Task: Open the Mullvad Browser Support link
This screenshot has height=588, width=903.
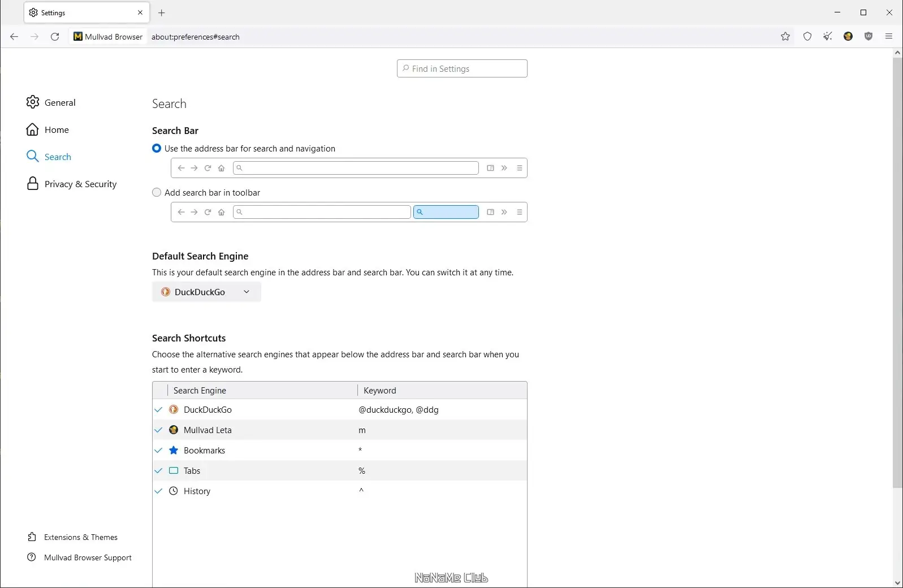Action: tap(88, 557)
